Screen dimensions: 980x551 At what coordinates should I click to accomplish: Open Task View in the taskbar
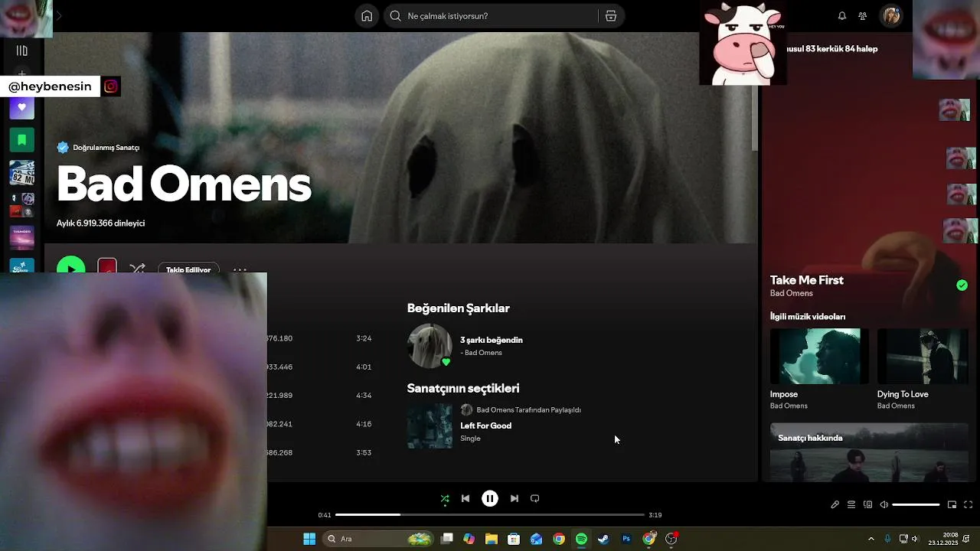click(447, 539)
